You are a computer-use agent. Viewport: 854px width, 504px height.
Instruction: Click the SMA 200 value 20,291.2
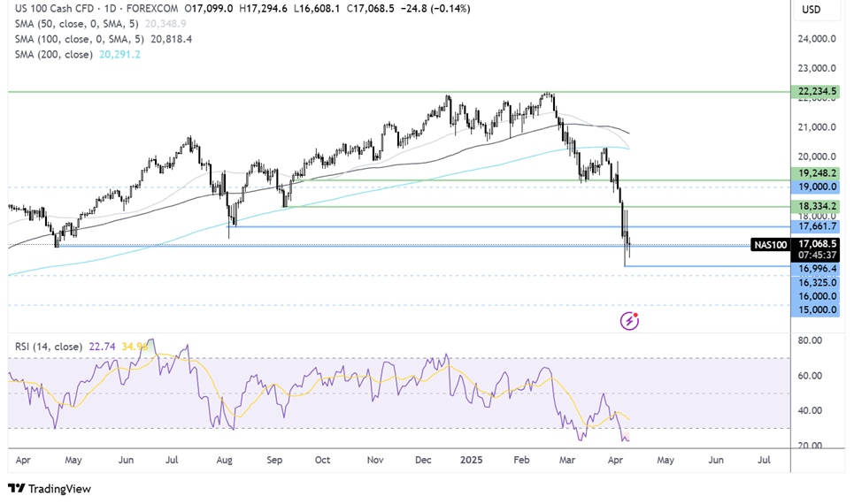click(x=119, y=55)
